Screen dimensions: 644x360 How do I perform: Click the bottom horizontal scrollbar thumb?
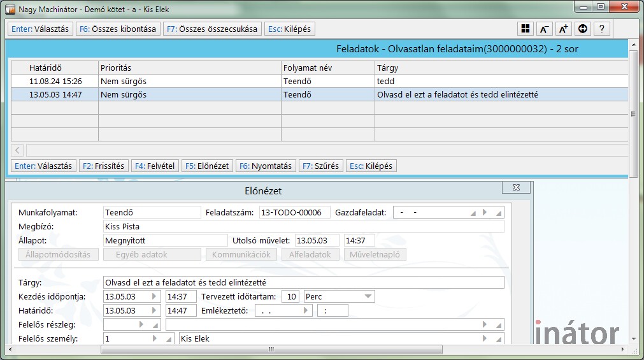click(x=271, y=349)
